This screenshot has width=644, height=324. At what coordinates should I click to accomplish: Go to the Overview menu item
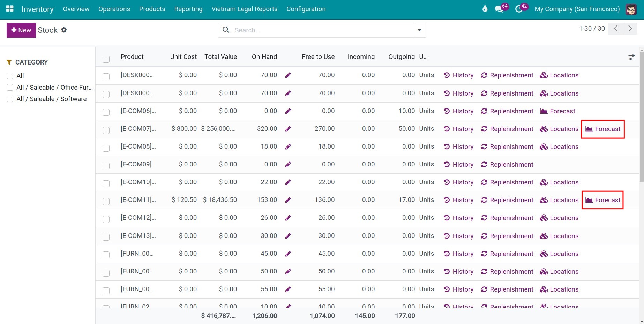coord(76,9)
